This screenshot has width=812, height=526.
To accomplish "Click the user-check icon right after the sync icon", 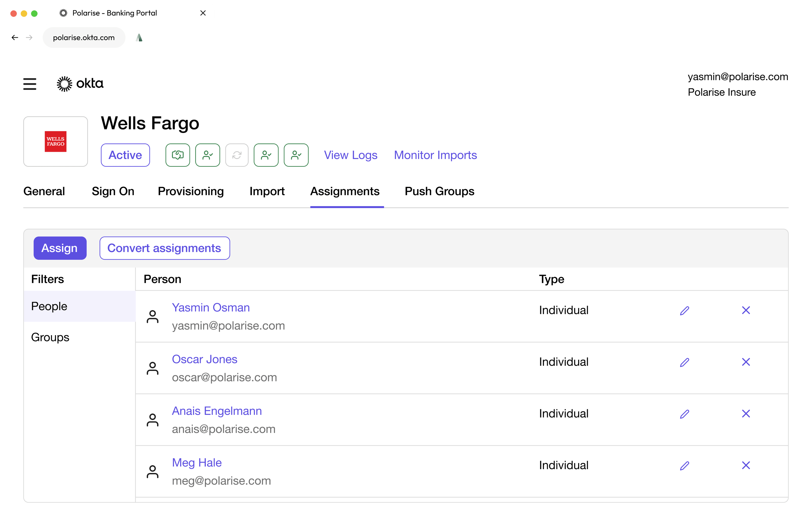I will [x=266, y=155].
